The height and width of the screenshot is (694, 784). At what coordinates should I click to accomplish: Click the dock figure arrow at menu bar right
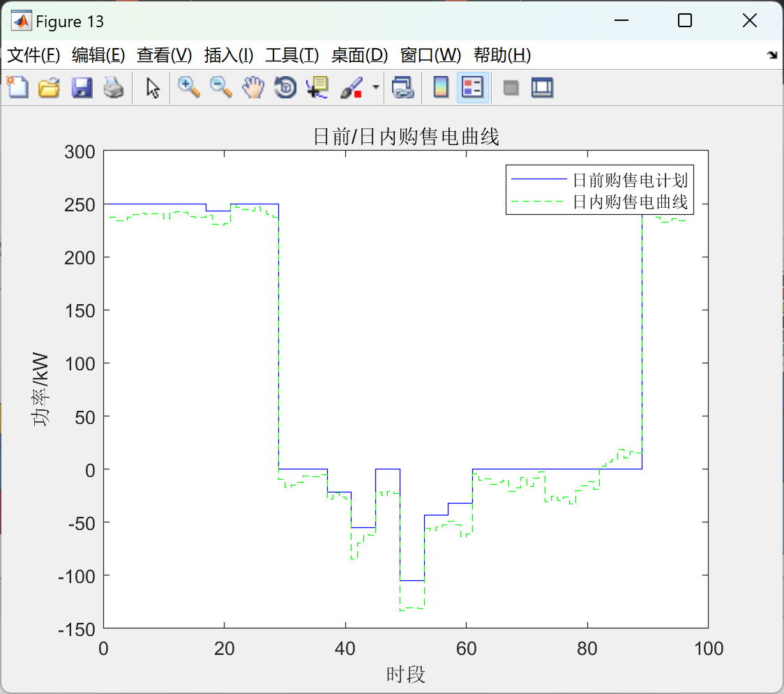pyautogui.click(x=772, y=55)
